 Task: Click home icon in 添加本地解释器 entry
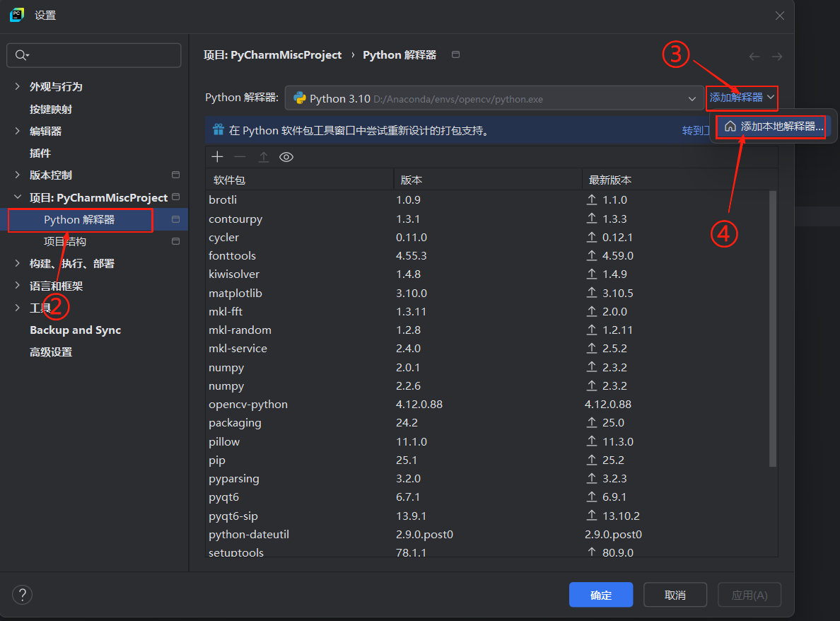[730, 127]
